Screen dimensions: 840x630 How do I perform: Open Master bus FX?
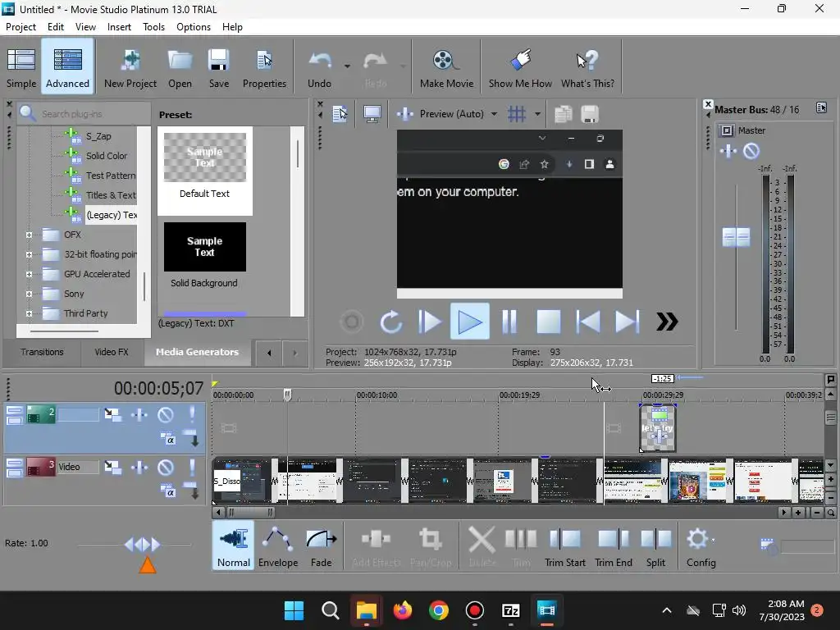pyautogui.click(x=728, y=152)
